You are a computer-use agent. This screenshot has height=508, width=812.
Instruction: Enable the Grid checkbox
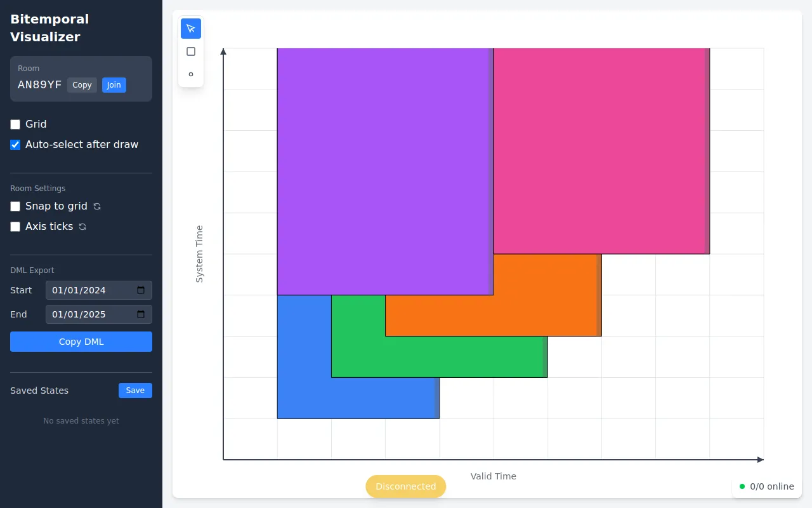tap(15, 124)
